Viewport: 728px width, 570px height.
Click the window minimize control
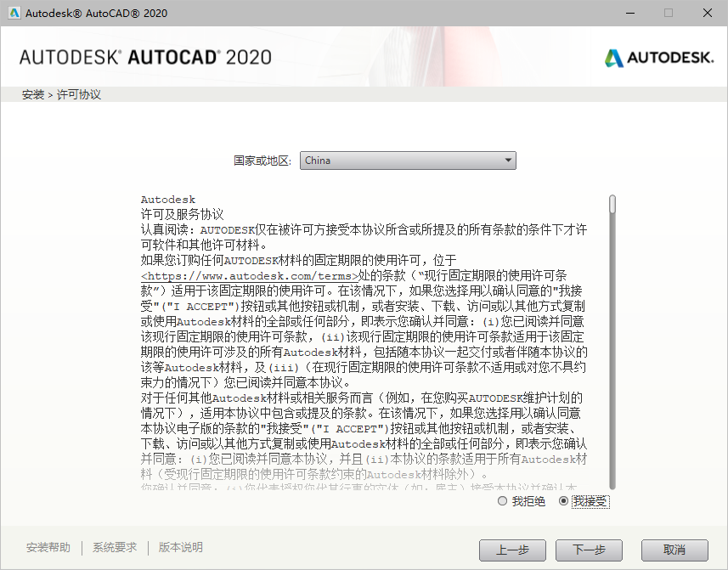coord(629,13)
